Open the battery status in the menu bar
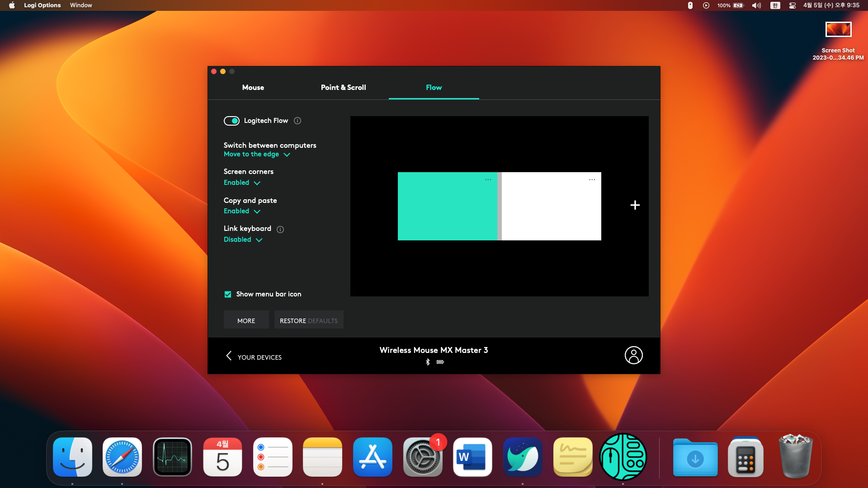 coord(731,5)
